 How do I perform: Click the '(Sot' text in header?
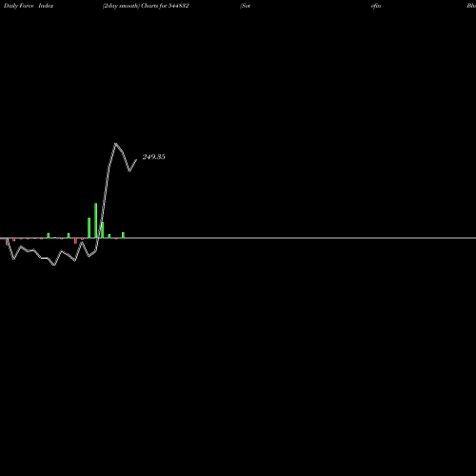[246, 6]
